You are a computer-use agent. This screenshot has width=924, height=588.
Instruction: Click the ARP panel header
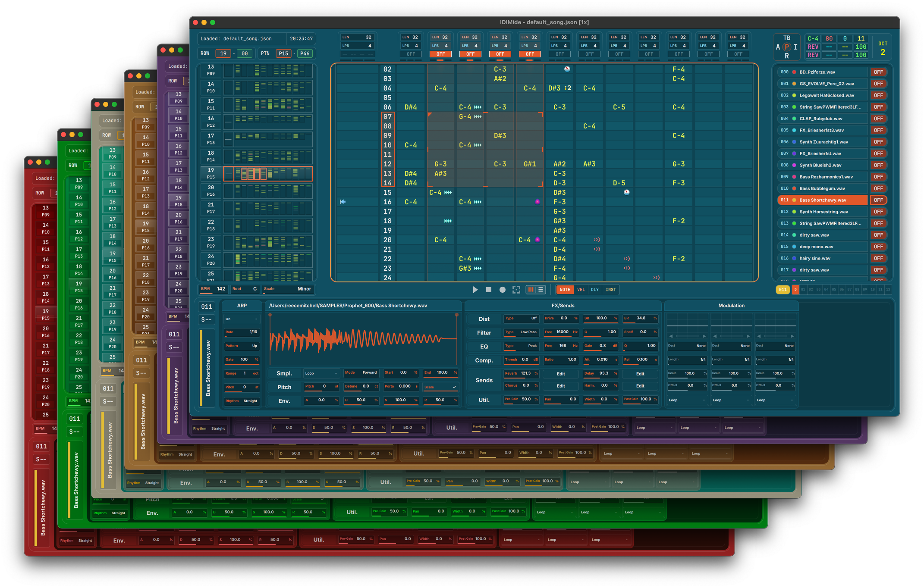[x=242, y=306]
